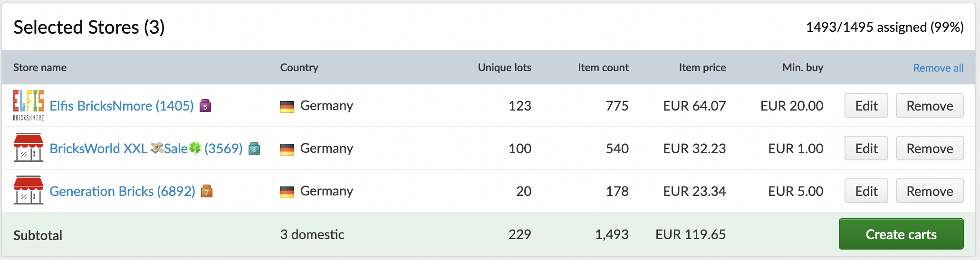Edit the Generation Bricks store selection

866,191
